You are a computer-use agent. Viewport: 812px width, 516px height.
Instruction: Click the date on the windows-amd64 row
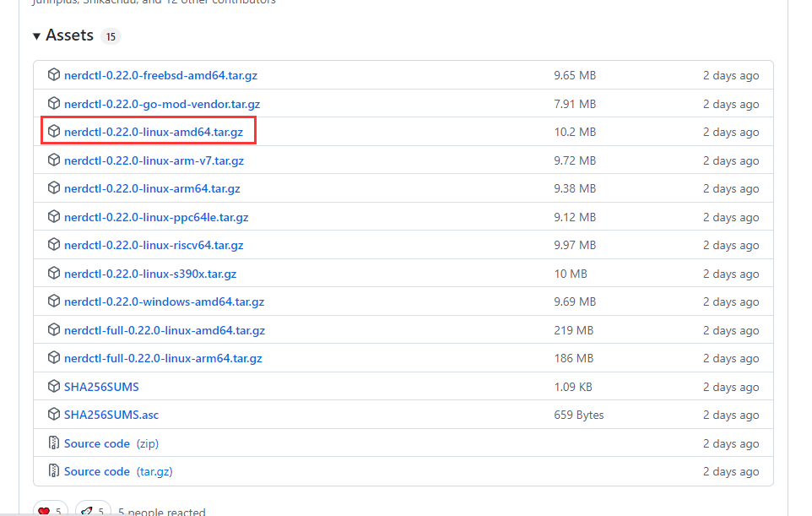731,301
